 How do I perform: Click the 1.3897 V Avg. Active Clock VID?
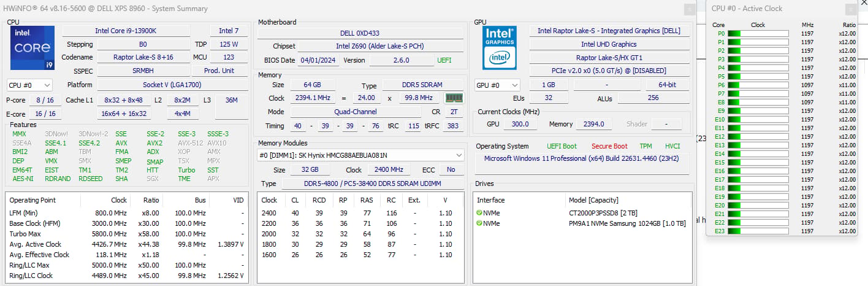(230, 244)
